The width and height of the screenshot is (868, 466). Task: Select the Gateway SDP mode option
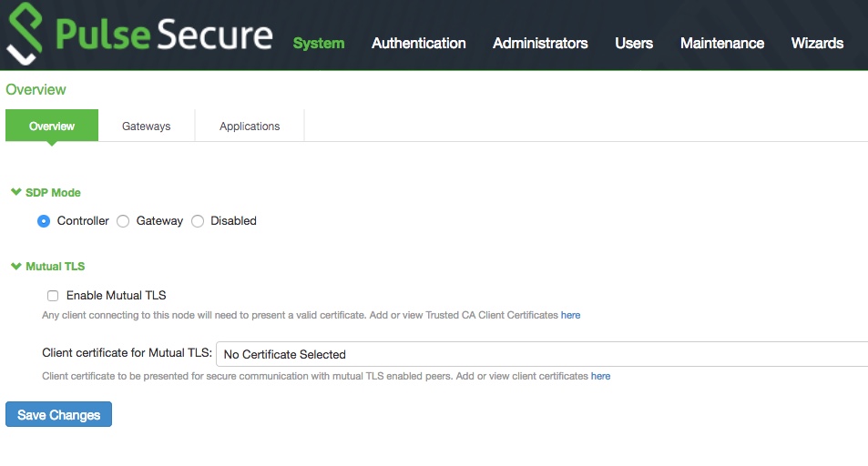(x=123, y=221)
